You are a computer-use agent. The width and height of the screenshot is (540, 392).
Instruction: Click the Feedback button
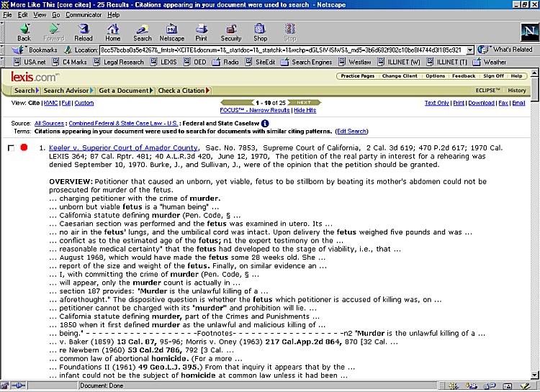(x=464, y=76)
